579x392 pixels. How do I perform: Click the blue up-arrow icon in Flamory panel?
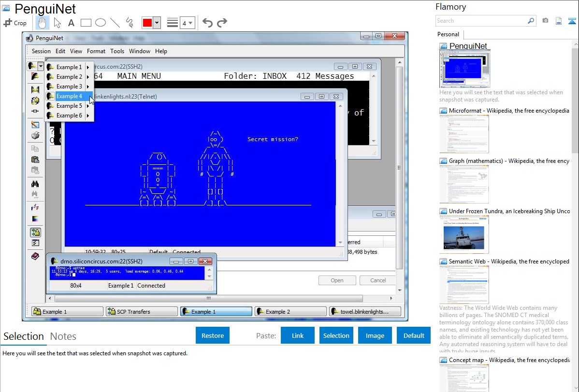pos(572,21)
